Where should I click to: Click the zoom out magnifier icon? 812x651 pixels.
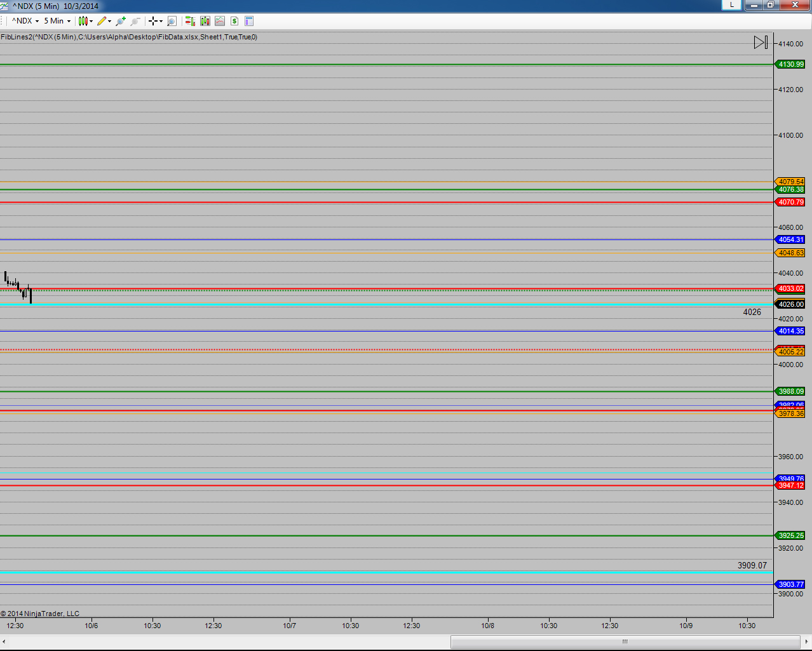(x=135, y=21)
